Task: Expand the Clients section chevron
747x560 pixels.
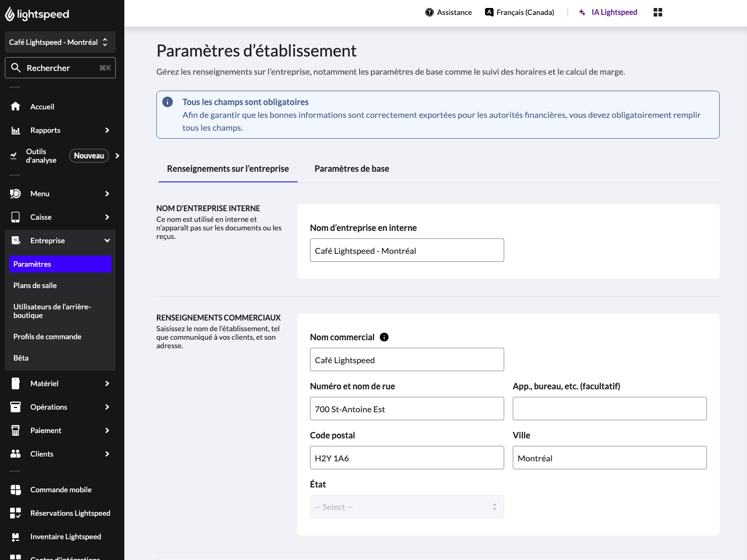Action: 107,454
